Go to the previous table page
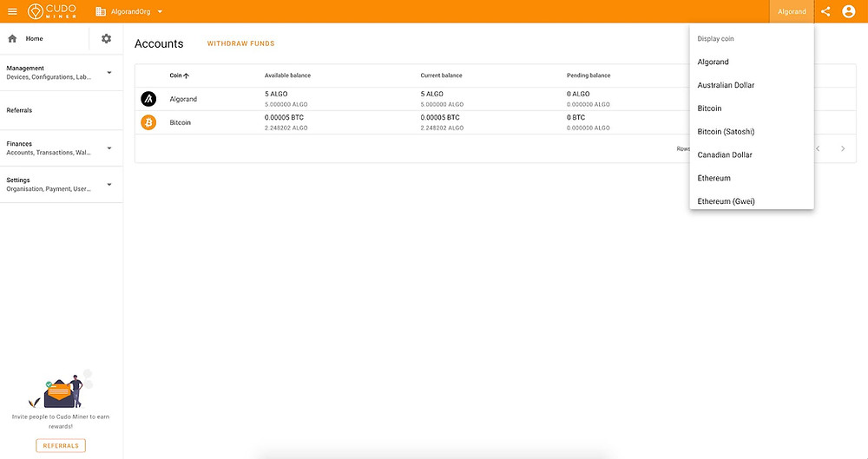The height and width of the screenshot is (459, 868). [x=819, y=148]
